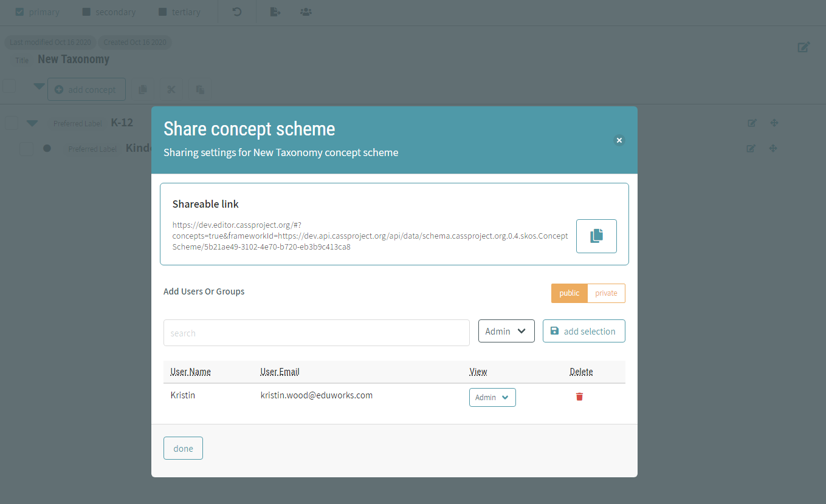Image resolution: width=826 pixels, height=504 pixels.
Task: Check the select-all checkbox beside add concept
Action: (x=9, y=86)
